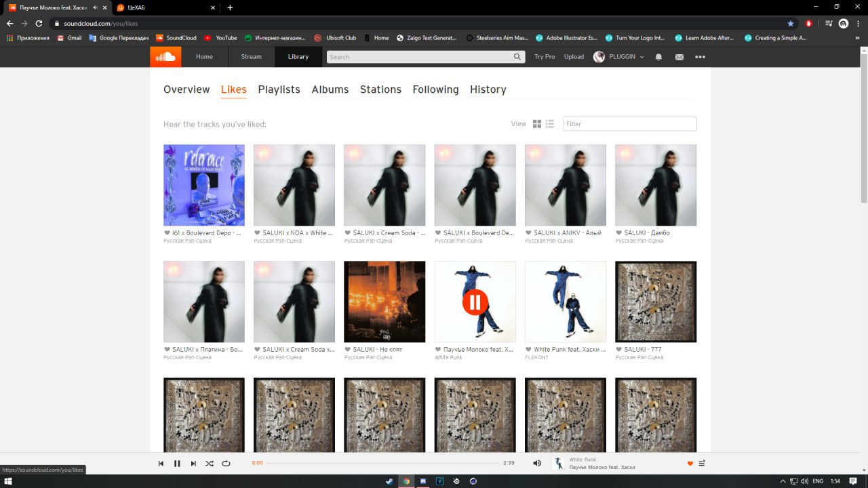Open PLUGGIN user account dropdown
The width and height of the screenshot is (868, 488).
[x=618, y=57]
